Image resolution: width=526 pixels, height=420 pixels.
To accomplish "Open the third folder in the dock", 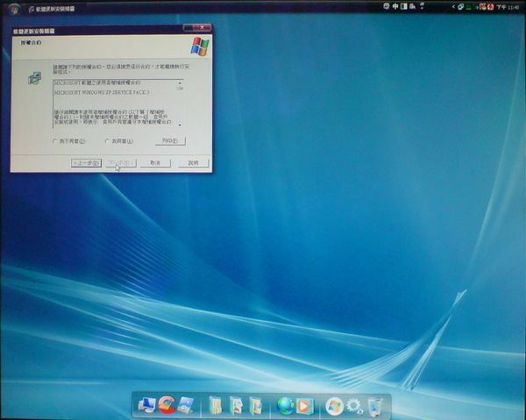I will [x=256, y=406].
